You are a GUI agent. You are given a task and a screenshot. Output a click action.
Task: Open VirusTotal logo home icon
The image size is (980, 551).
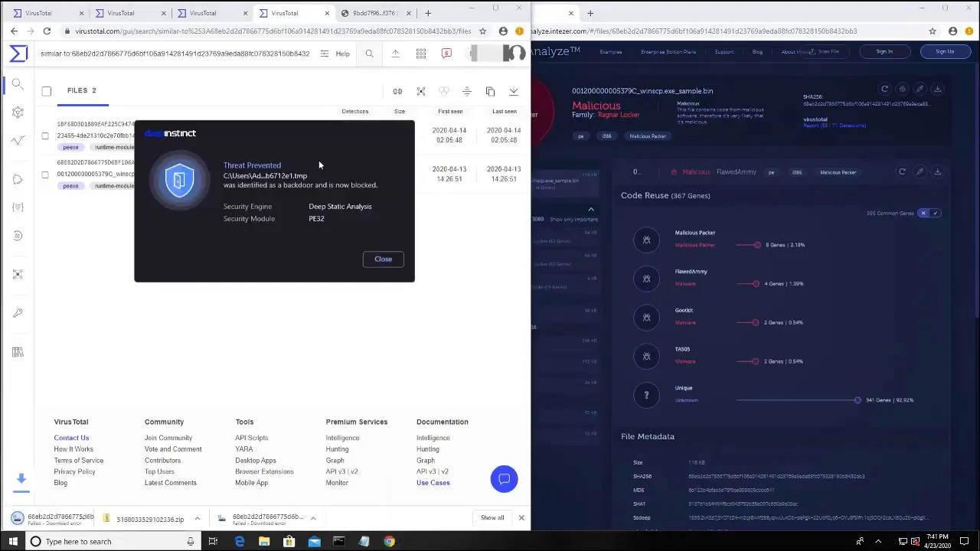(x=18, y=53)
